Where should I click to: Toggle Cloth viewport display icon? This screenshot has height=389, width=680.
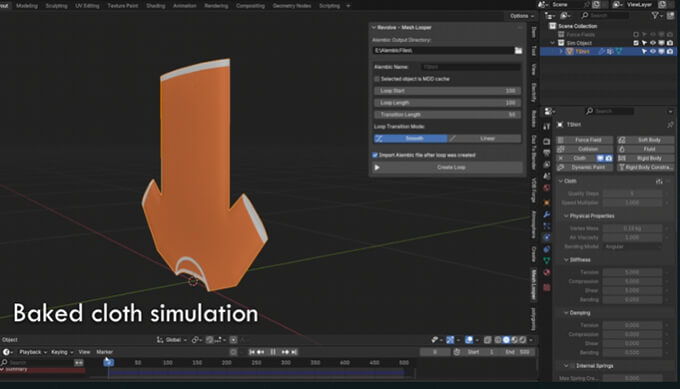click(x=601, y=158)
